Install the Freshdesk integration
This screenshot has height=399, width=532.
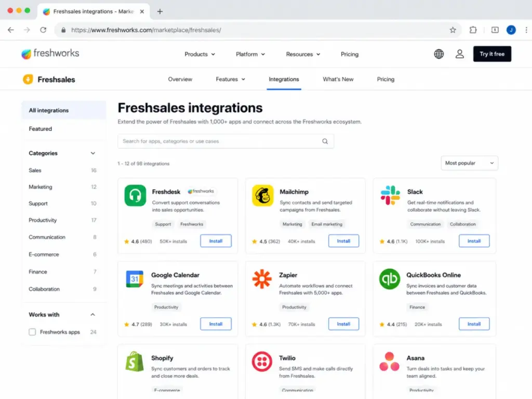[x=216, y=241]
